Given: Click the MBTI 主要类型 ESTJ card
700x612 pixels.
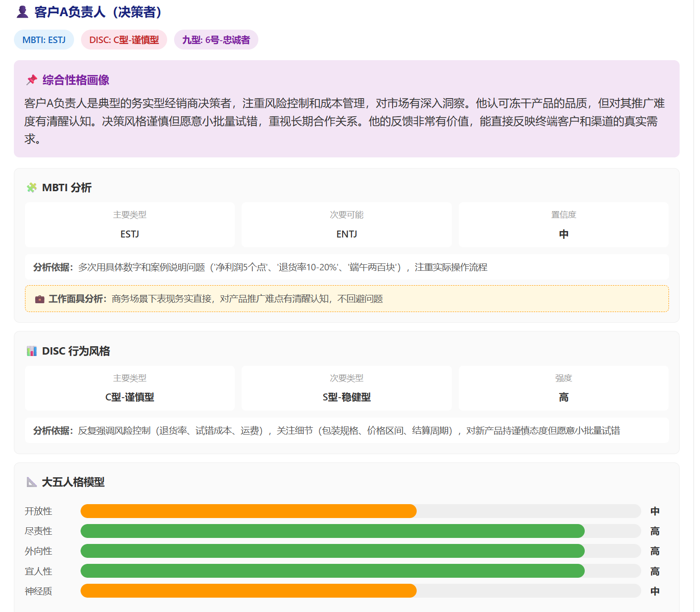Looking at the screenshot, I should point(130,225).
